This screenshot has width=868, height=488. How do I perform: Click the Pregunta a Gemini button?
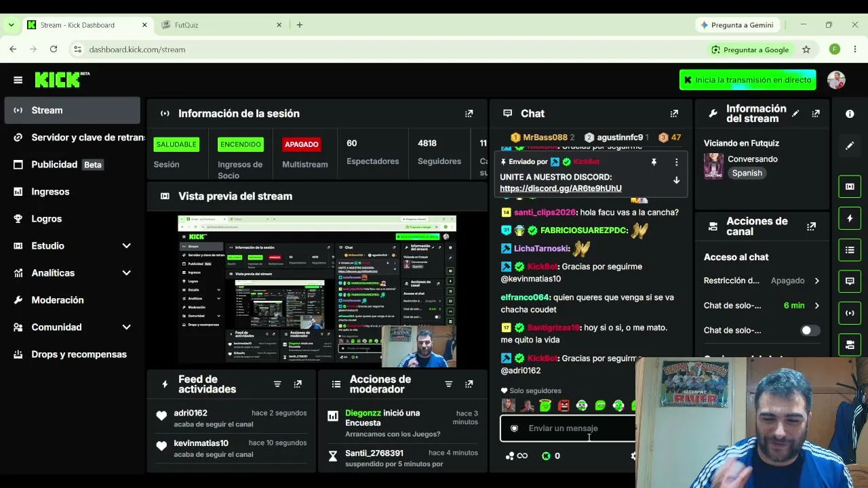coord(737,25)
